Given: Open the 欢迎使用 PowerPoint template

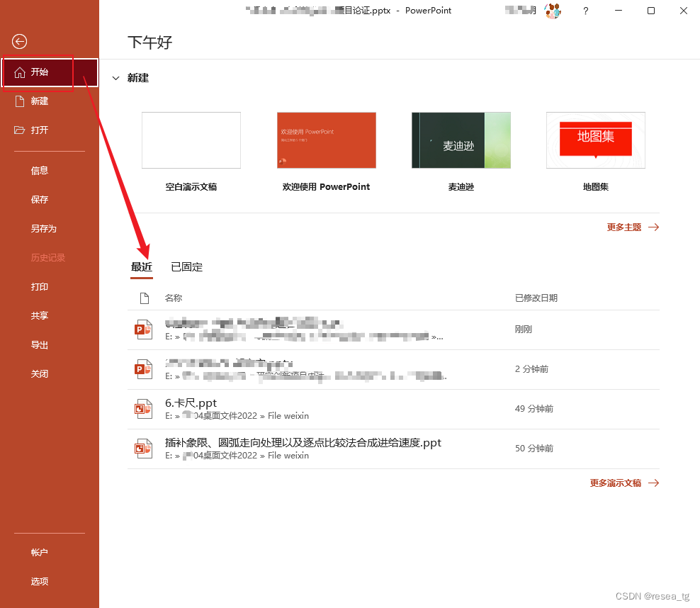Looking at the screenshot, I should [x=327, y=140].
